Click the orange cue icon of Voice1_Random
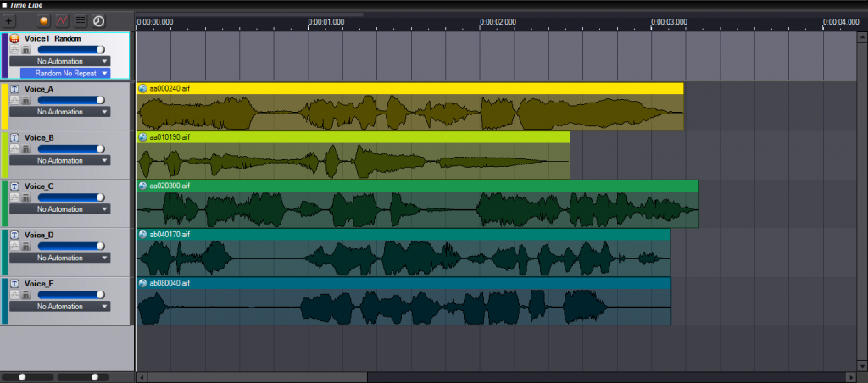 pyautogui.click(x=15, y=39)
